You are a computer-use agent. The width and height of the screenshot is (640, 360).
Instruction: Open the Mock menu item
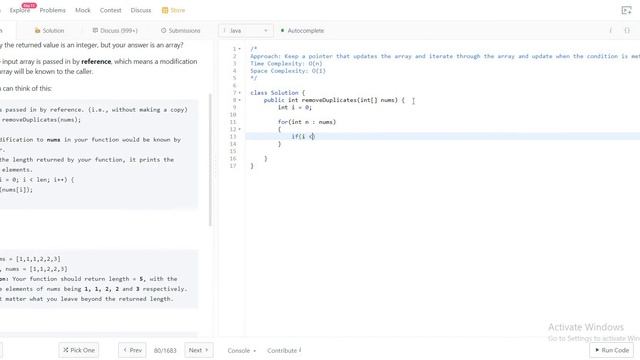pyautogui.click(x=83, y=10)
